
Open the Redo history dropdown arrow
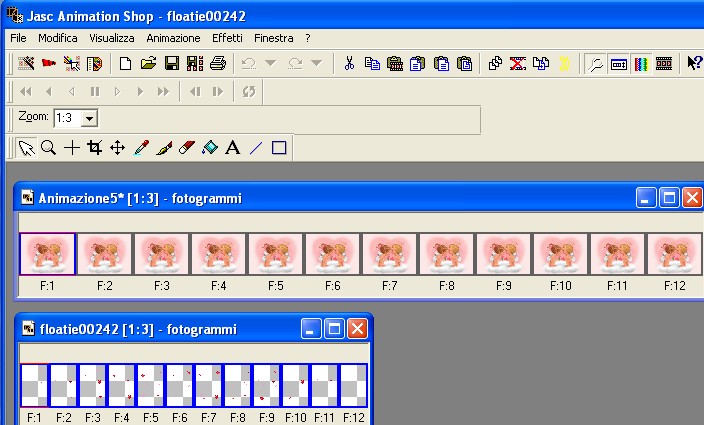click(317, 63)
